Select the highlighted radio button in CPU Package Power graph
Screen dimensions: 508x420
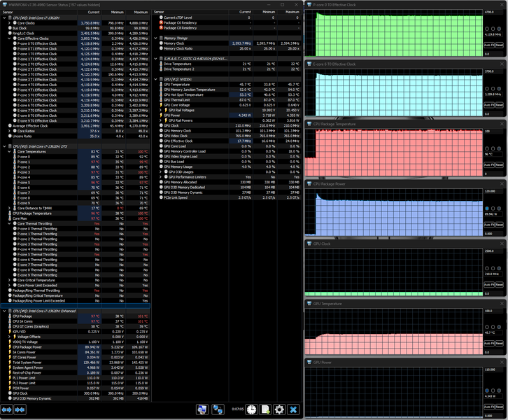tap(487, 209)
